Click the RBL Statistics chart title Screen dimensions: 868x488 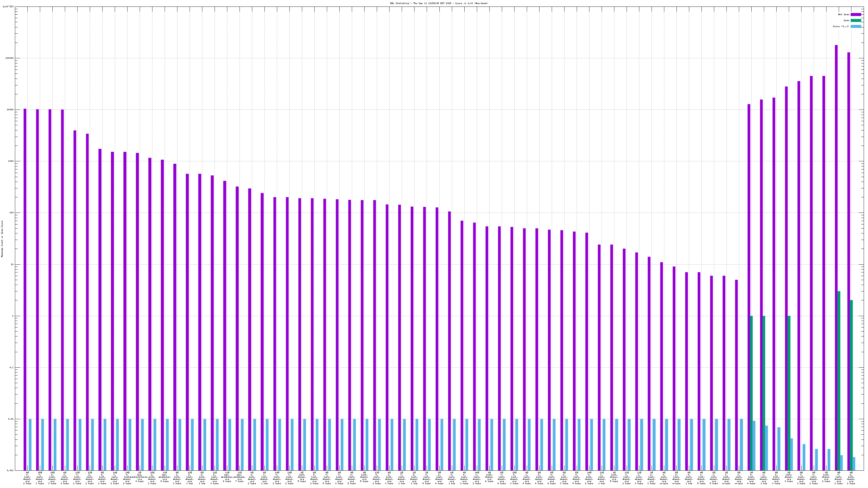pos(439,3)
